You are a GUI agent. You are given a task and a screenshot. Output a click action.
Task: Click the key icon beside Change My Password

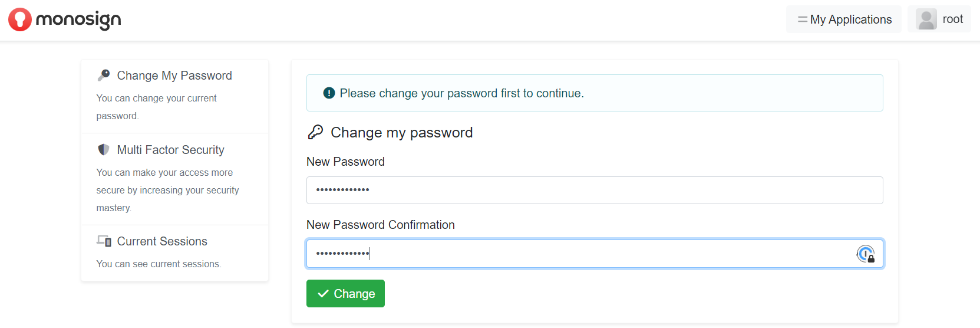click(104, 75)
